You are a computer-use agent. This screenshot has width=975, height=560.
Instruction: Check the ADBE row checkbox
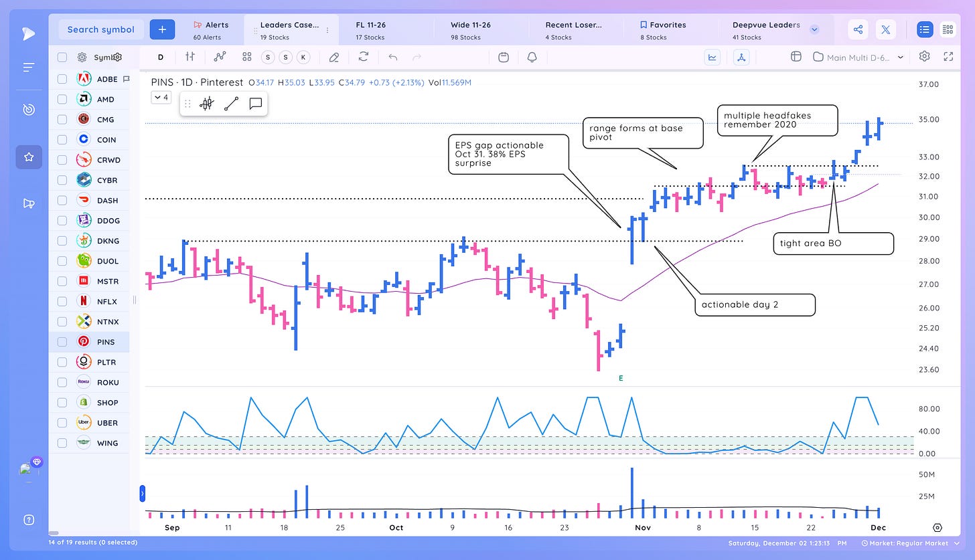(x=62, y=79)
